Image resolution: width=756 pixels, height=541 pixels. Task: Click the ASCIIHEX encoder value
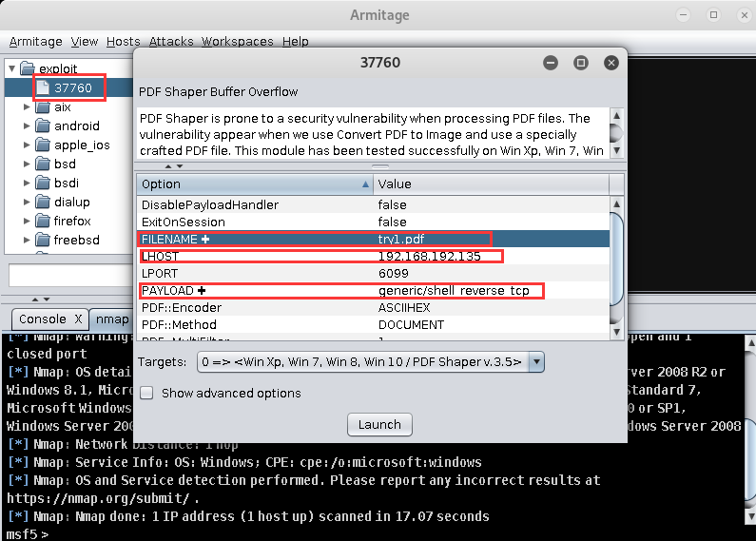(404, 308)
